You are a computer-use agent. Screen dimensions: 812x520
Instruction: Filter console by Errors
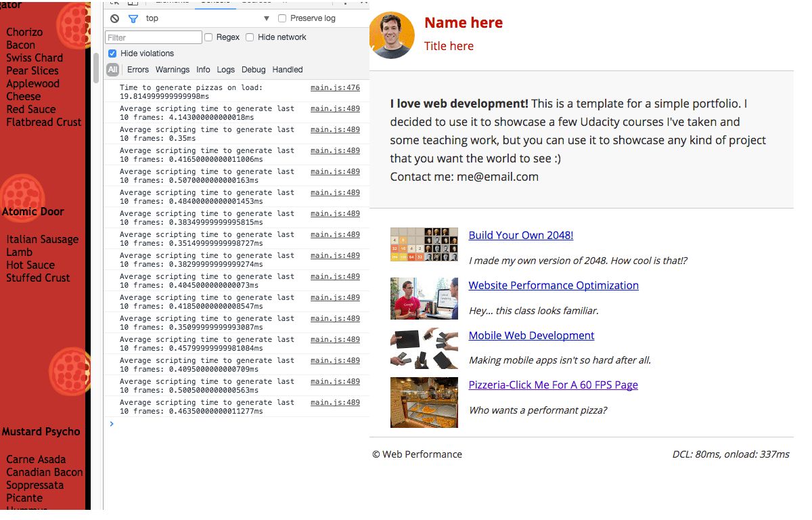pyautogui.click(x=138, y=70)
